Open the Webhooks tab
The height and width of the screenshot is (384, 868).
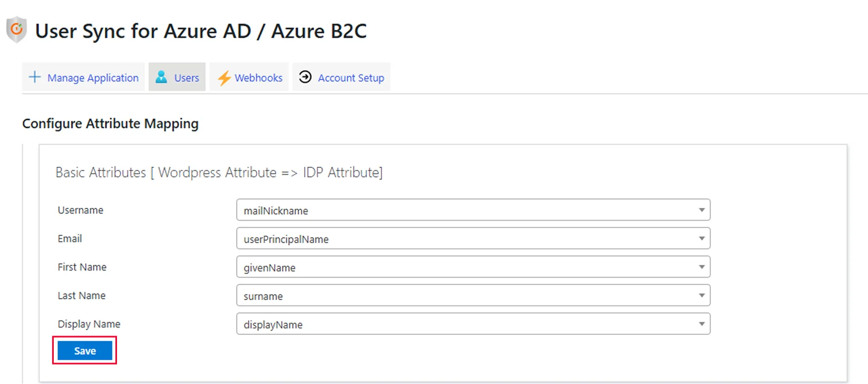point(249,77)
